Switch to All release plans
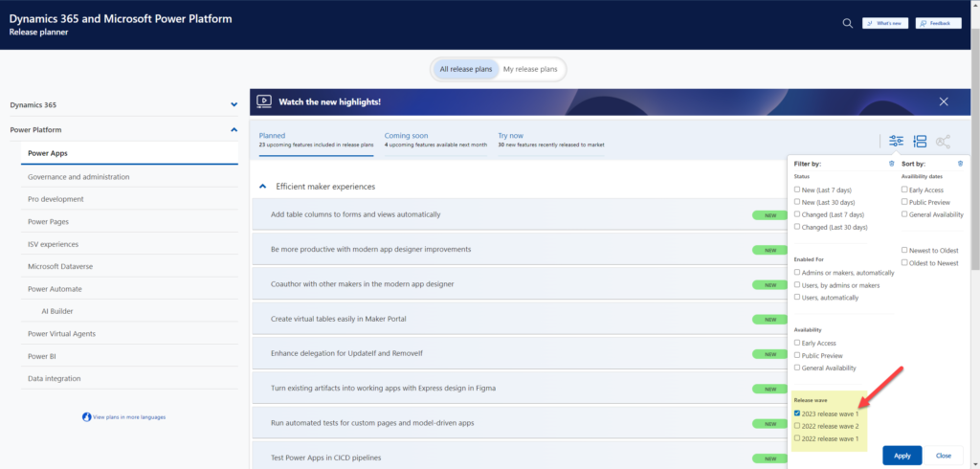980x469 pixels. pyautogui.click(x=466, y=70)
